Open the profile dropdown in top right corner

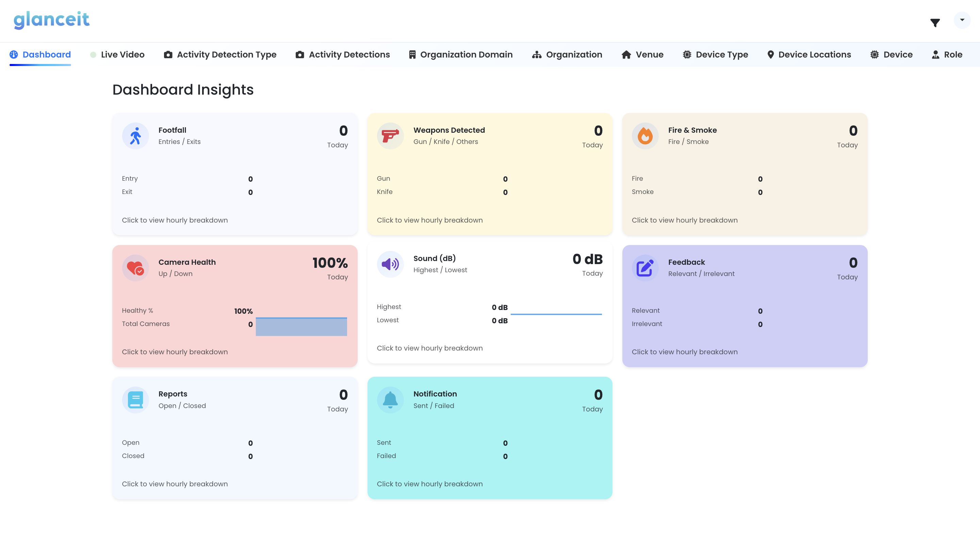point(961,20)
